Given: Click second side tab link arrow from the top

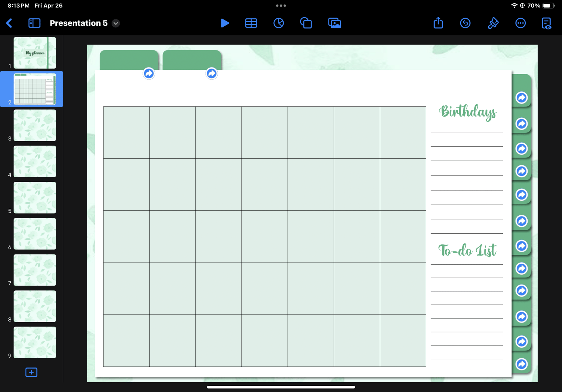Looking at the screenshot, I should [x=521, y=124].
